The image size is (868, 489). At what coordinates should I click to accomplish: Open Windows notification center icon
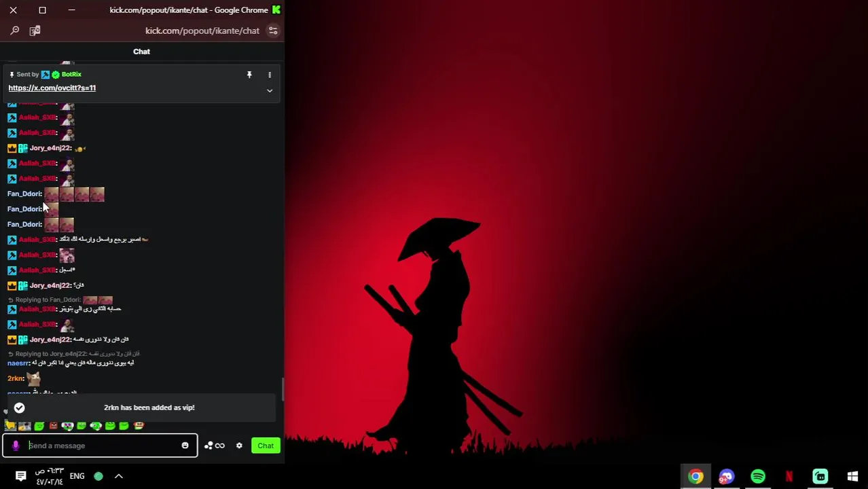(20, 476)
